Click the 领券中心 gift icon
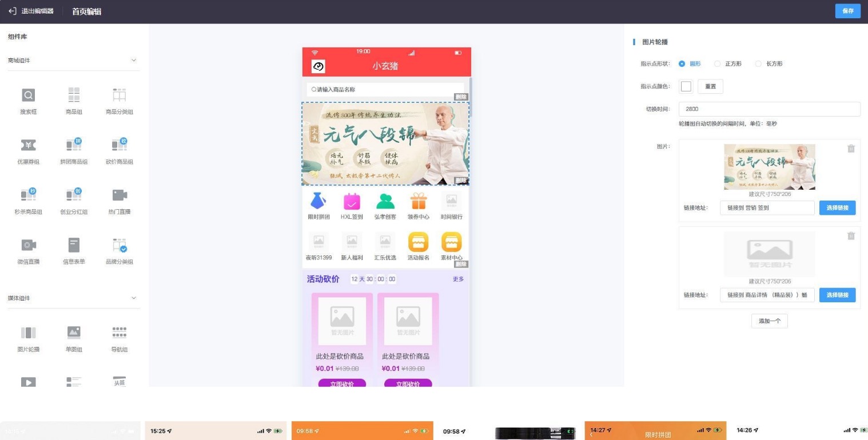The width and height of the screenshot is (868, 440). [x=419, y=202]
